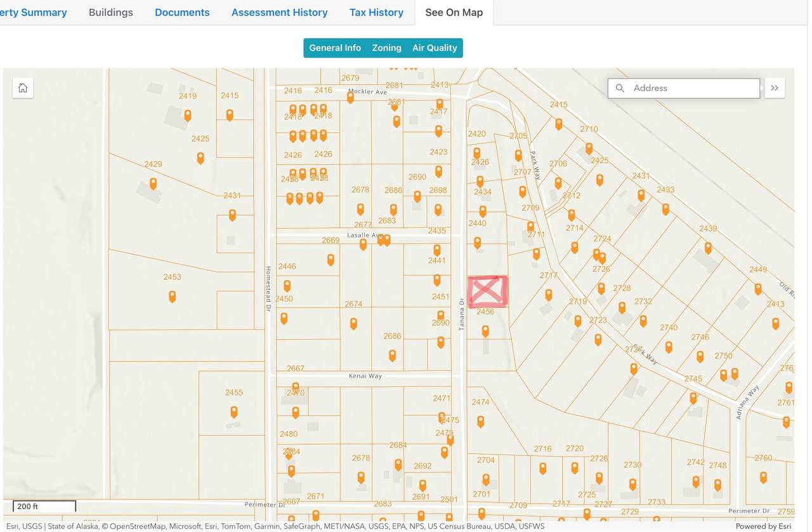Select the map pin below 2455
812x532 pixels.
coord(233,412)
